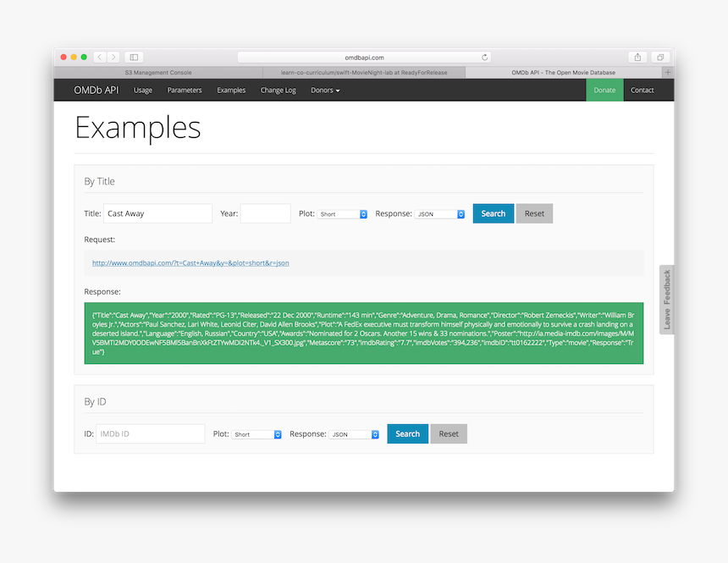Open the omdbapi Cast+Away request URL
This screenshot has height=563, width=728.
click(x=190, y=263)
